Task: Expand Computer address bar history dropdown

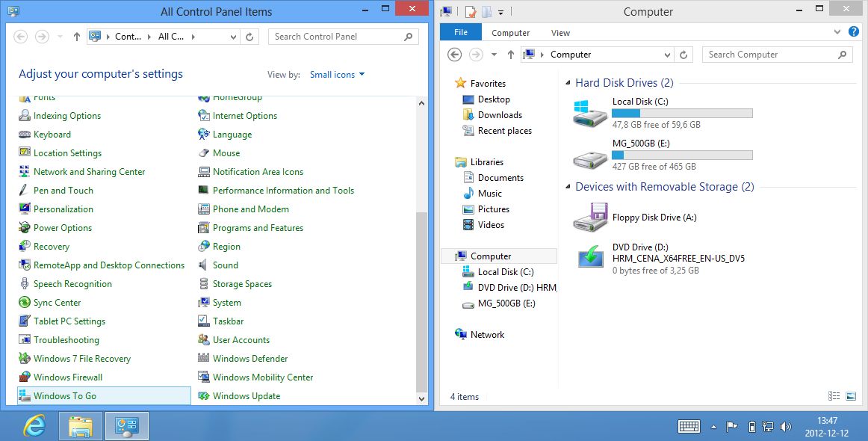Action: pyautogui.click(x=668, y=55)
